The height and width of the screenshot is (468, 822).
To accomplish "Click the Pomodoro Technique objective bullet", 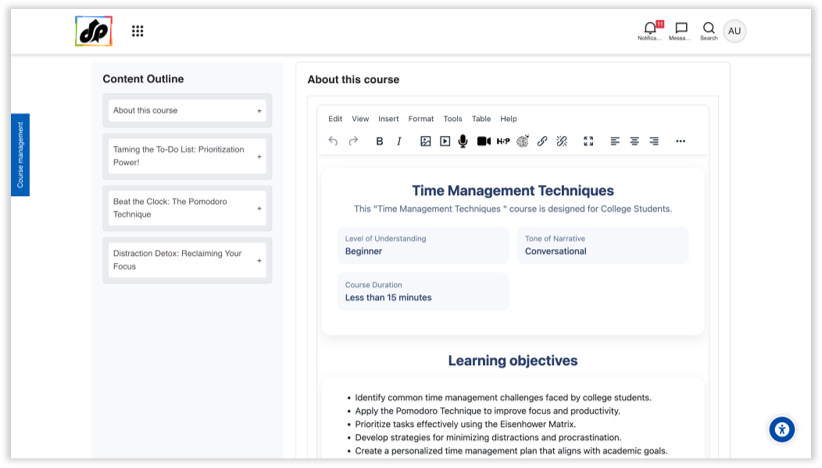I will [488, 411].
